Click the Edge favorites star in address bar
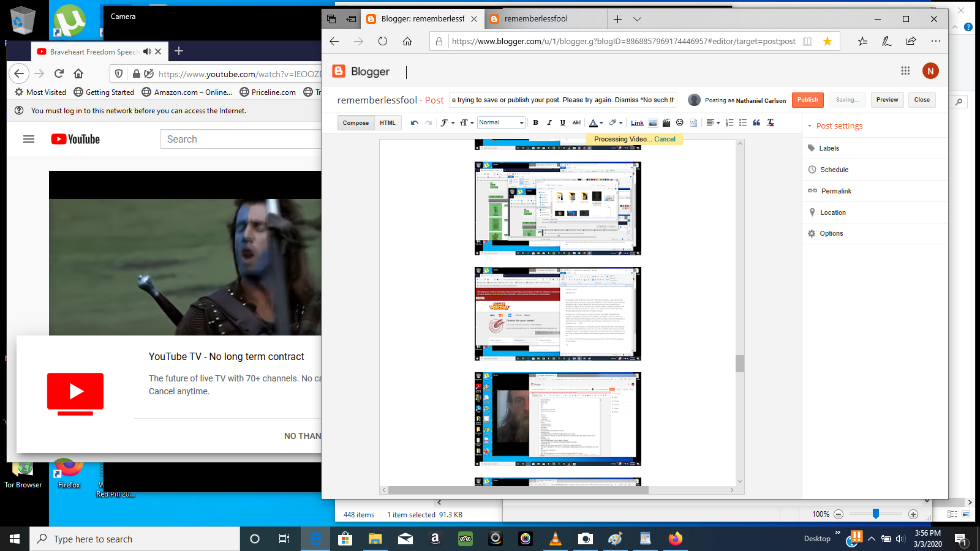The height and width of the screenshot is (551, 980). point(827,41)
